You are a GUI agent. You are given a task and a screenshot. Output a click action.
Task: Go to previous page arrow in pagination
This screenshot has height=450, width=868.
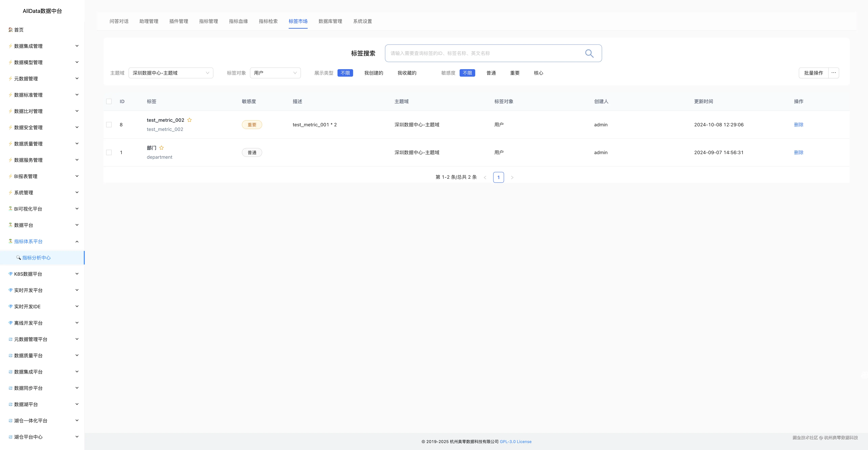pos(485,178)
